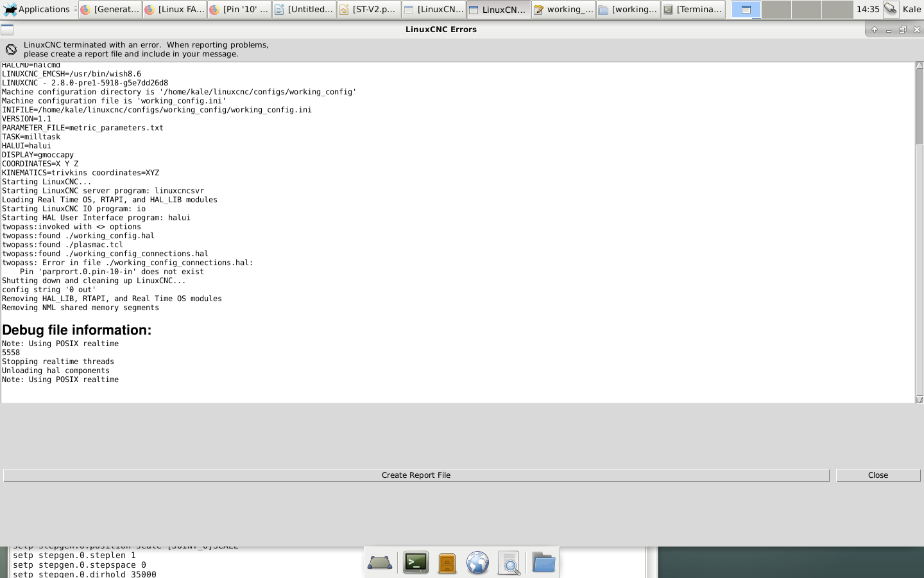Click the '5558' debug line
The width and height of the screenshot is (924, 578).
pos(11,353)
